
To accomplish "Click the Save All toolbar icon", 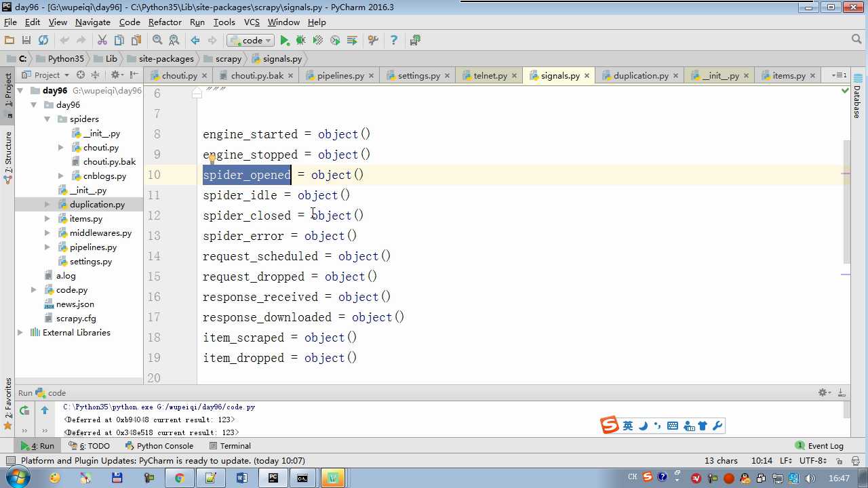I will [x=26, y=41].
